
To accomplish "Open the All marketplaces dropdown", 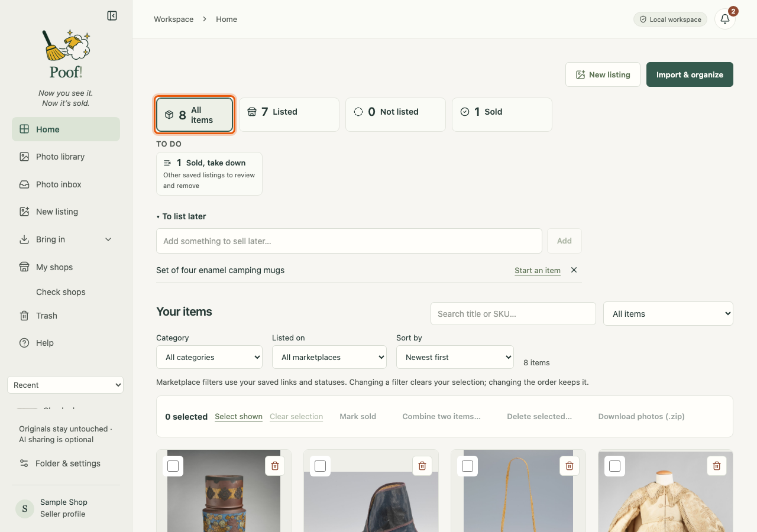I will (329, 357).
